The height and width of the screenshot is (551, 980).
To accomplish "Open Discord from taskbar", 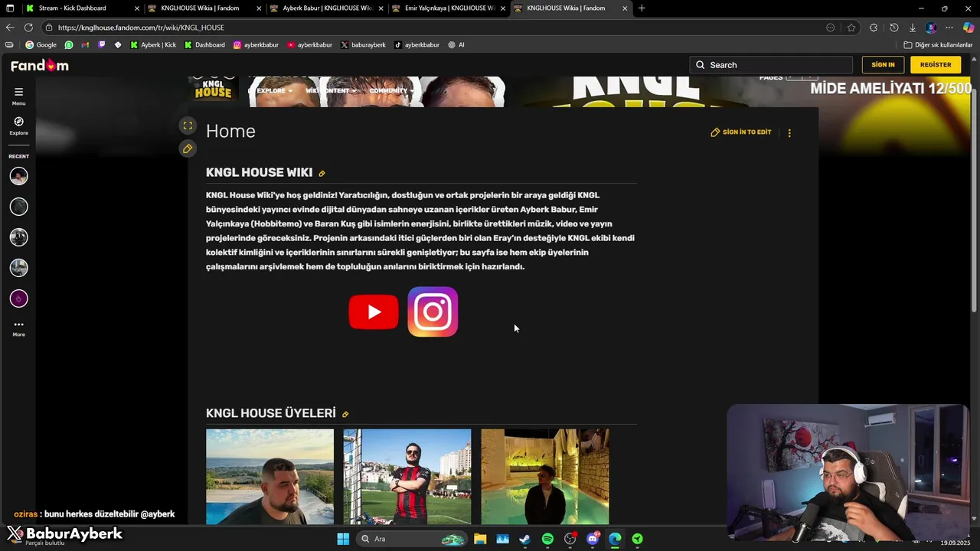I will pyautogui.click(x=593, y=539).
